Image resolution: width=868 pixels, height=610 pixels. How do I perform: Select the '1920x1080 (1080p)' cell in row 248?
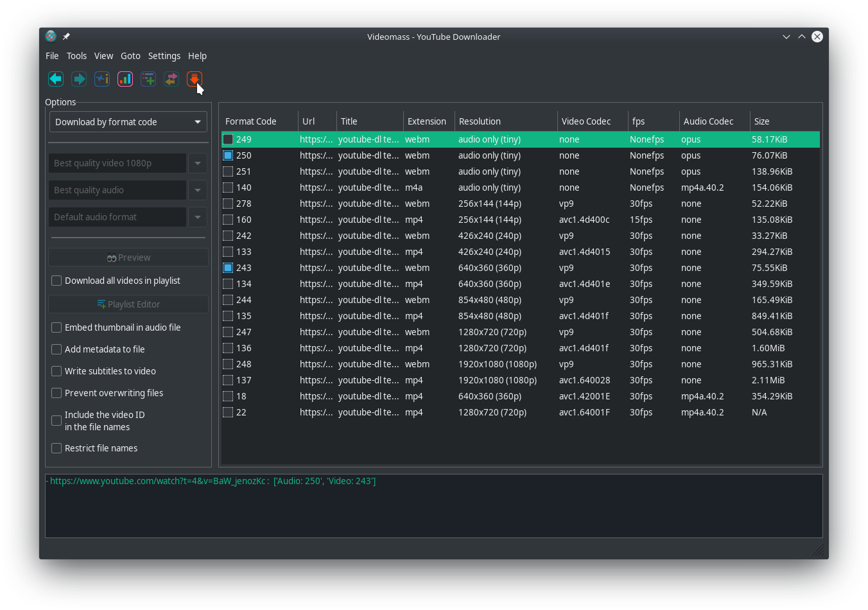(498, 364)
